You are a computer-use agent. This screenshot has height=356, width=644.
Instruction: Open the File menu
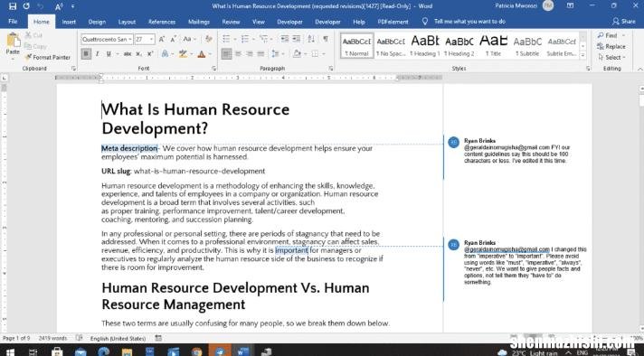point(13,22)
